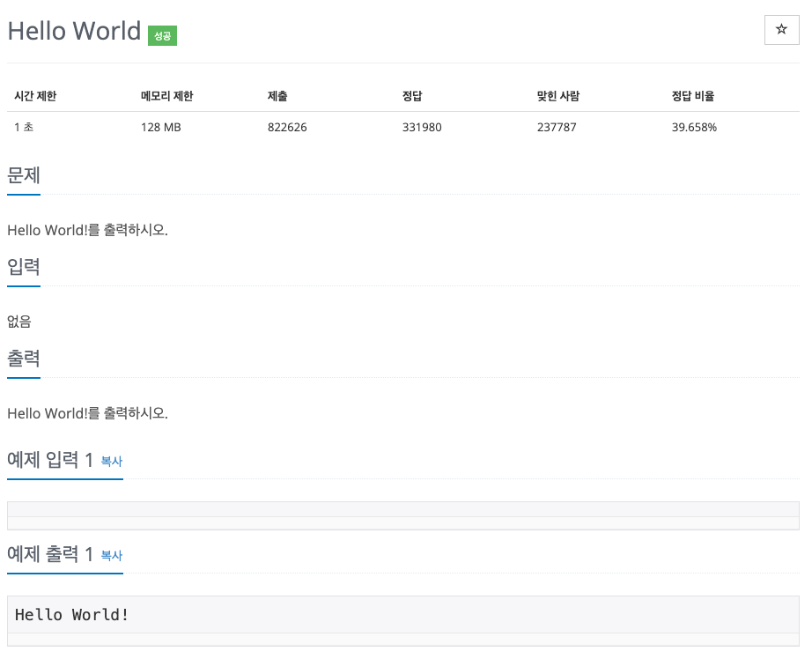Click the Hello World! sample output box
812x659 pixels.
tap(403, 620)
